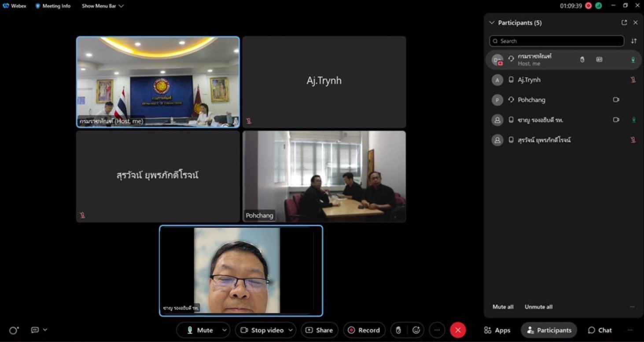Click the Unmute all button
644x342 pixels.
coord(538,307)
